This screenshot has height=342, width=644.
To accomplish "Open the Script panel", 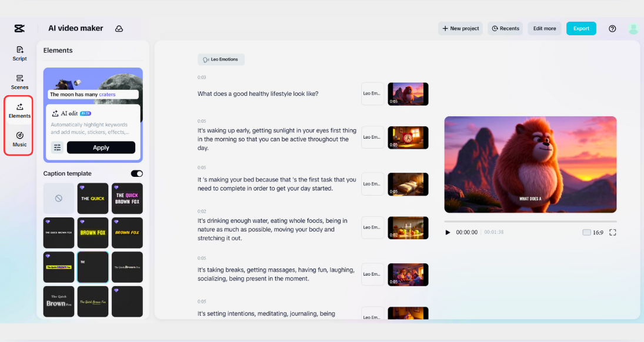I will click(19, 54).
